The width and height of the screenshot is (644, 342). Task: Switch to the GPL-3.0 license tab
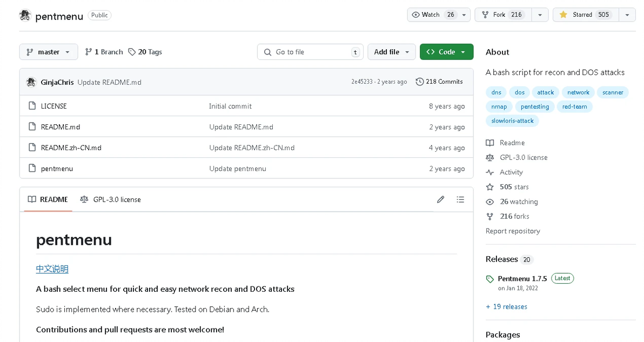tap(110, 199)
